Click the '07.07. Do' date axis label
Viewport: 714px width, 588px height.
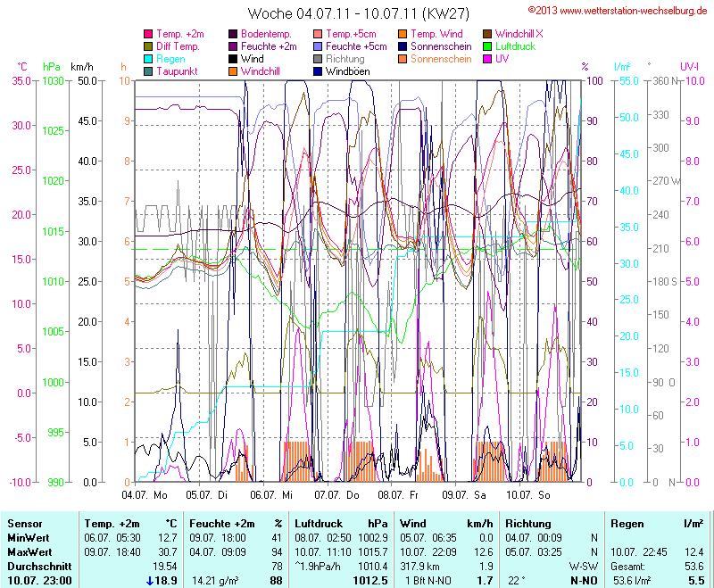336,495
